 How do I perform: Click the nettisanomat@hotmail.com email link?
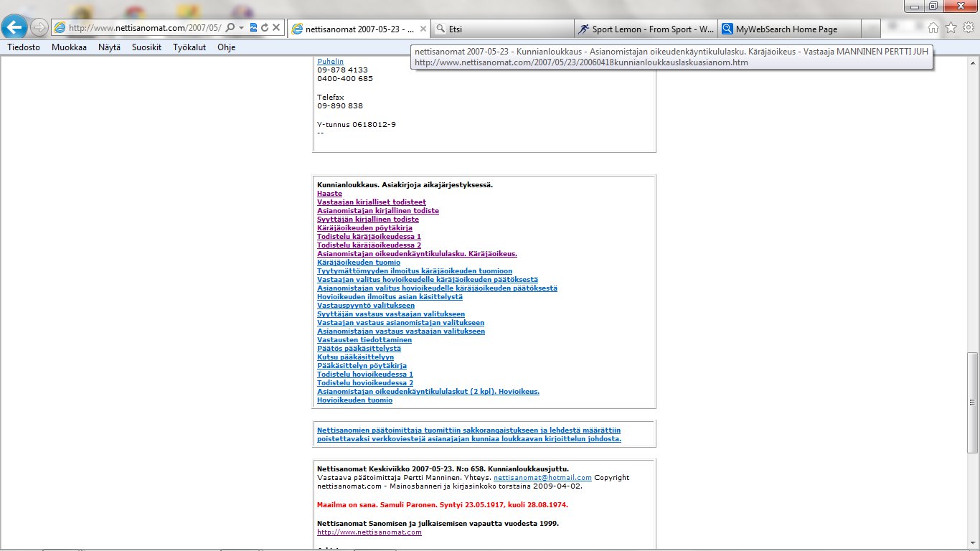point(542,478)
